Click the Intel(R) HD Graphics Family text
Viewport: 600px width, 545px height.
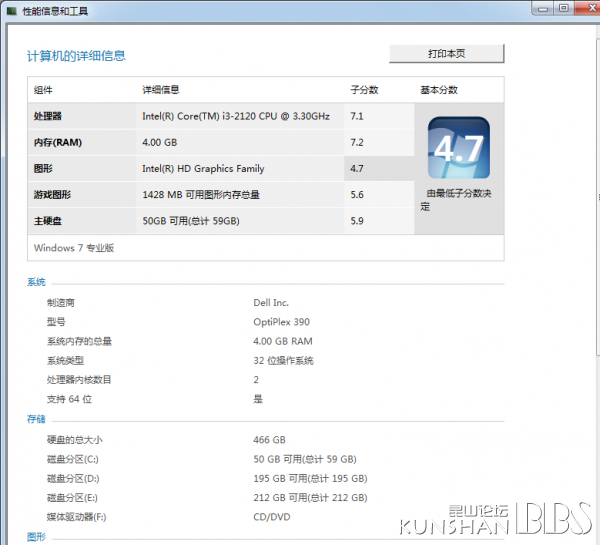pos(203,168)
